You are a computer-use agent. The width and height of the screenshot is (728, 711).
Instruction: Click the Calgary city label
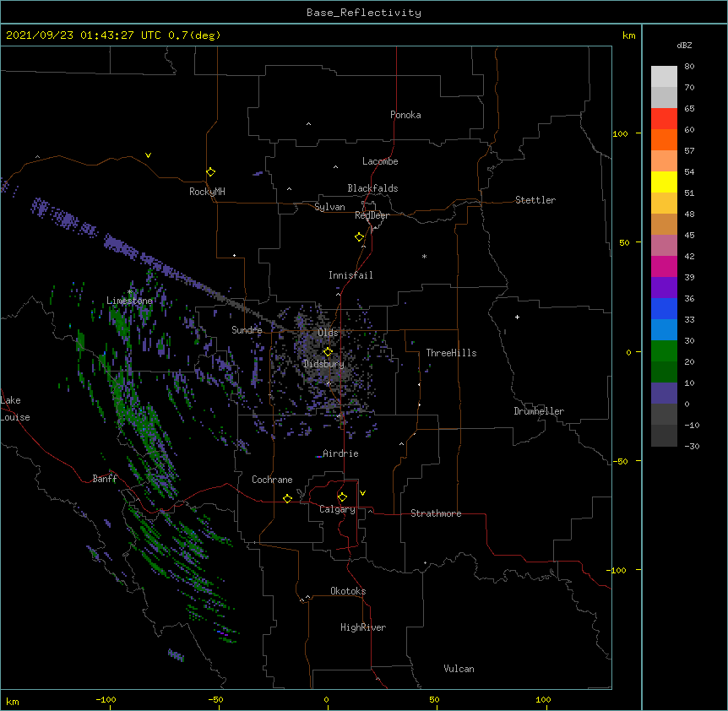[337, 509]
